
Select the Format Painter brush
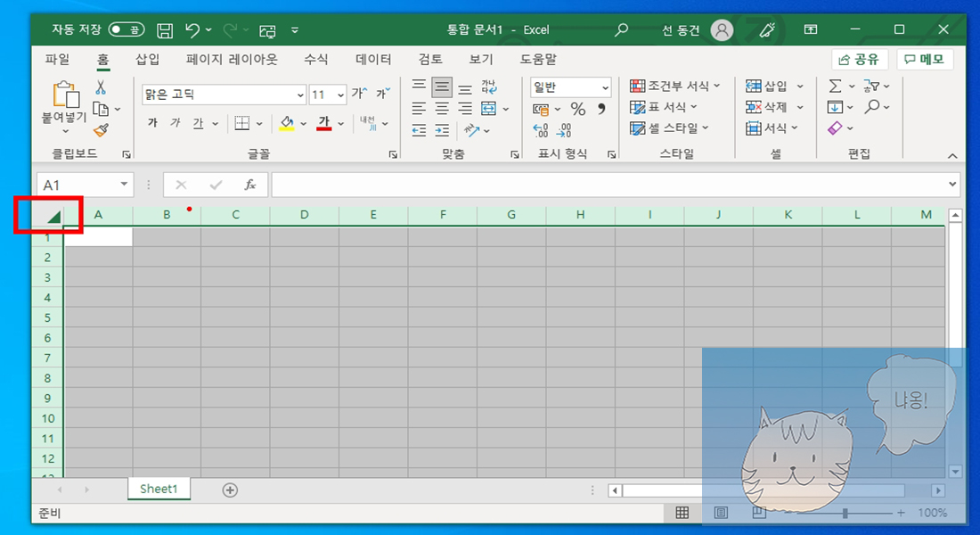[101, 130]
